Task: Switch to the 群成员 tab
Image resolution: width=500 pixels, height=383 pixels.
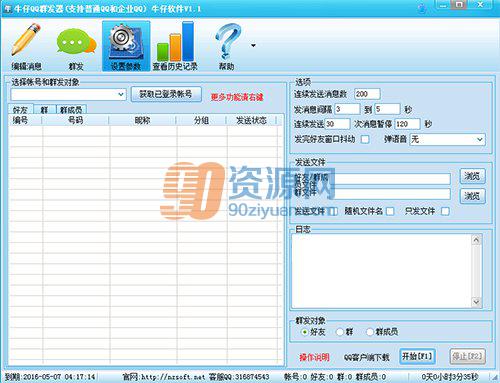Action: pyautogui.click(x=71, y=110)
